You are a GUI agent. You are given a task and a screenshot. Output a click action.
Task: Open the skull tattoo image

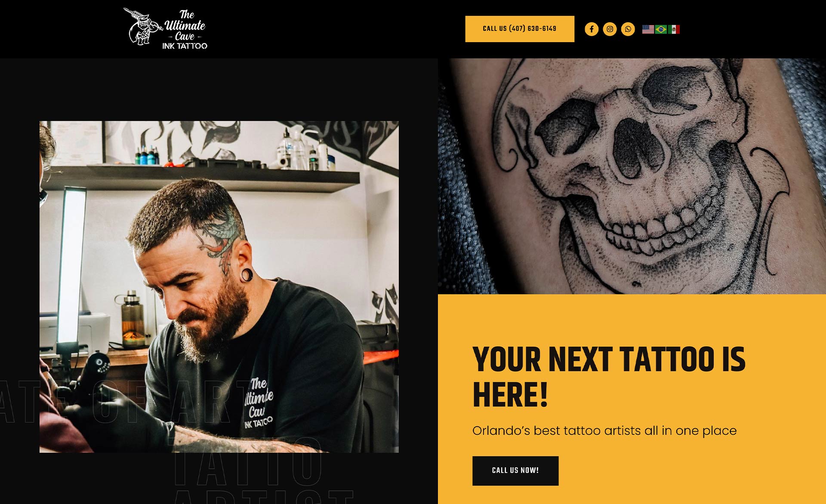point(632,176)
